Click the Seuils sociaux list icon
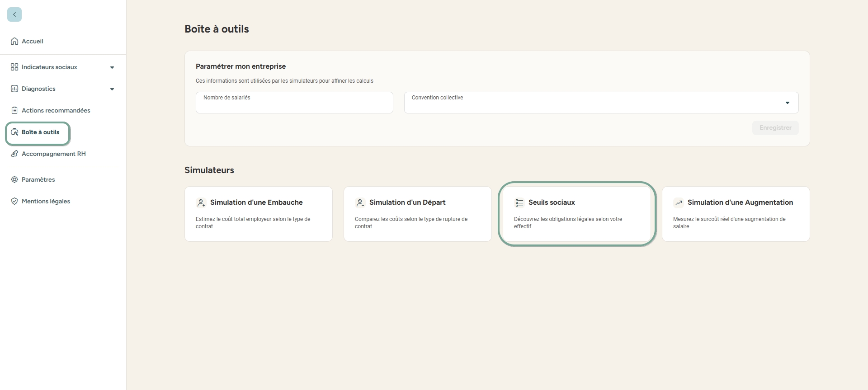The width and height of the screenshot is (868, 390). (519, 203)
